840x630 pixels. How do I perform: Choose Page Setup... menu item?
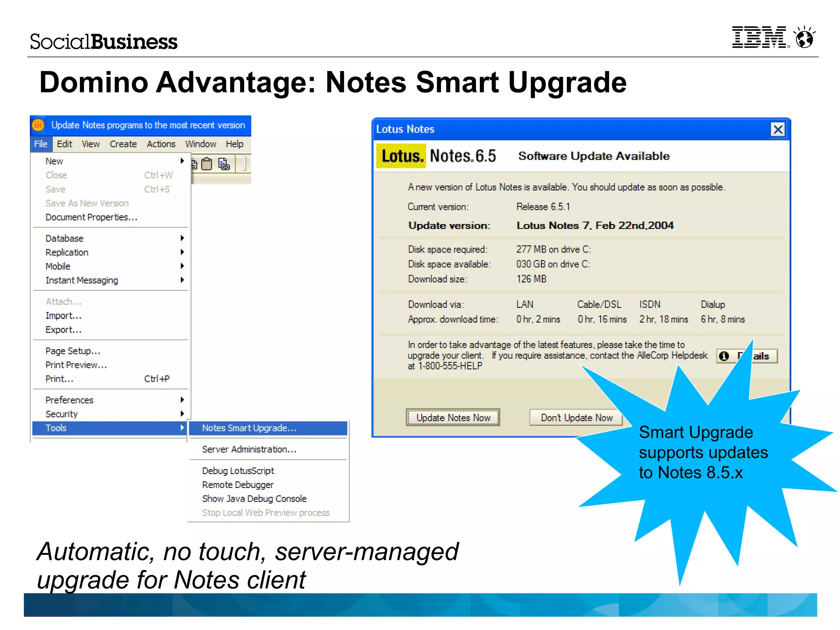click(110, 351)
